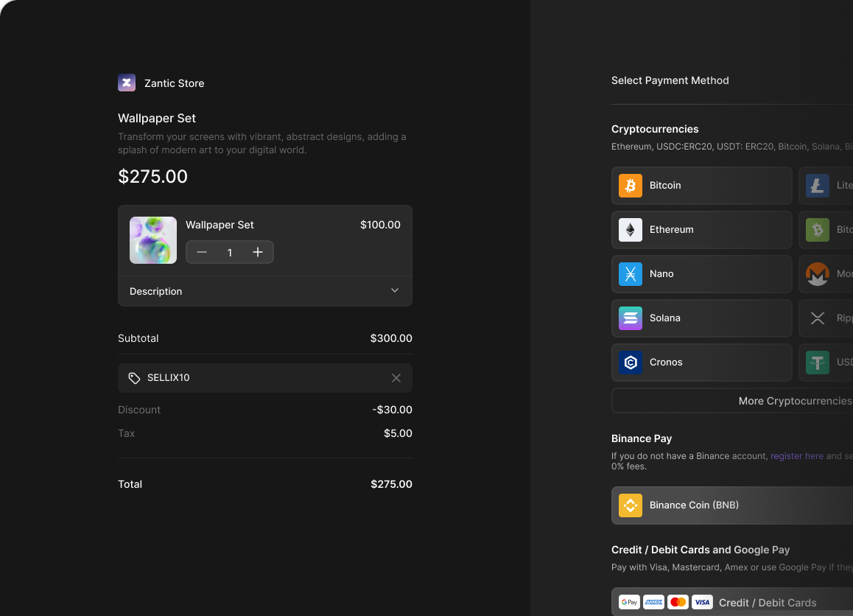Screen dimensions: 853x616
Task: Select the Nano cryptocurrency icon
Action: [x=631, y=274]
